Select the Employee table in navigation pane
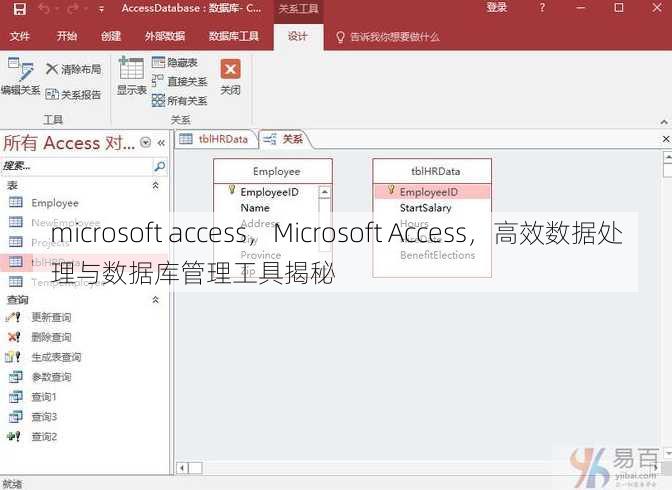Image resolution: width=672 pixels, height=490 pixels. 84,203
